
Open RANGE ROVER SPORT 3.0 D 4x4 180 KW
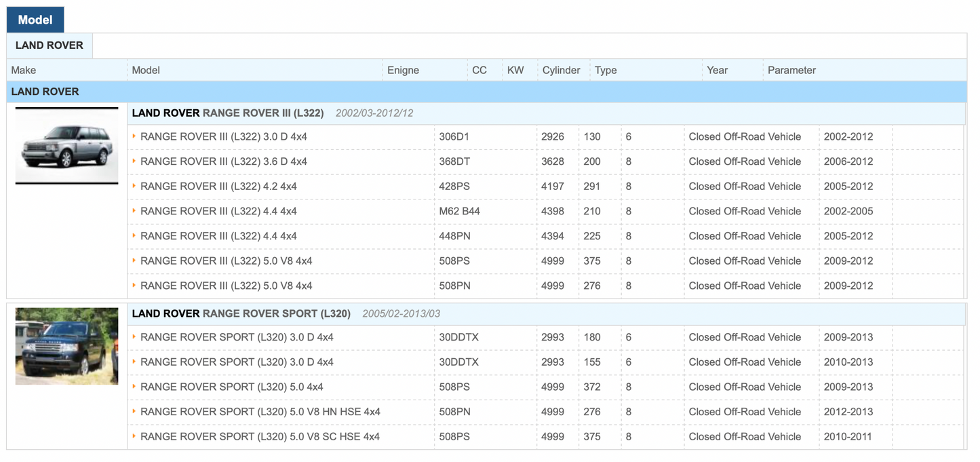click(x=237, y=337)
